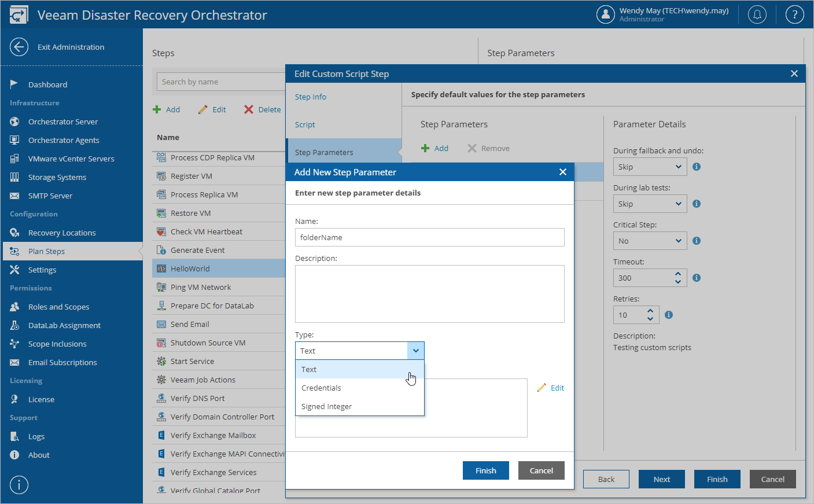
Task: Edit selected step in Steps toolbar
Action: [212, 109]
